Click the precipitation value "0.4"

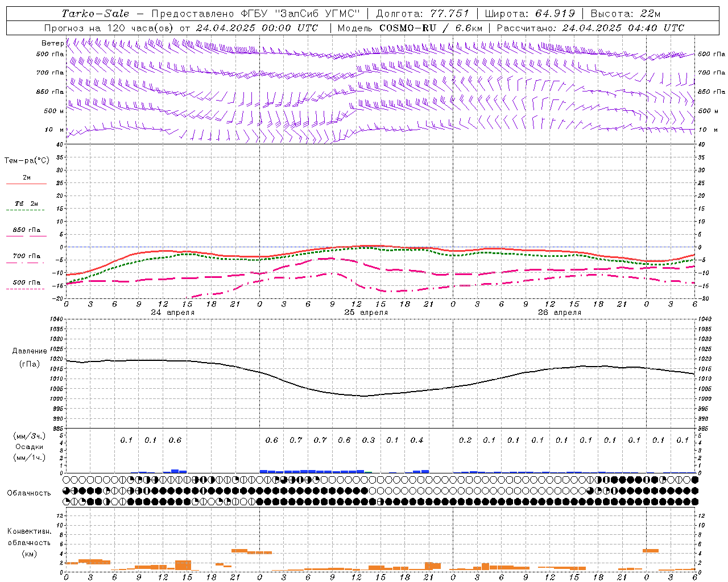pos(417,440)
